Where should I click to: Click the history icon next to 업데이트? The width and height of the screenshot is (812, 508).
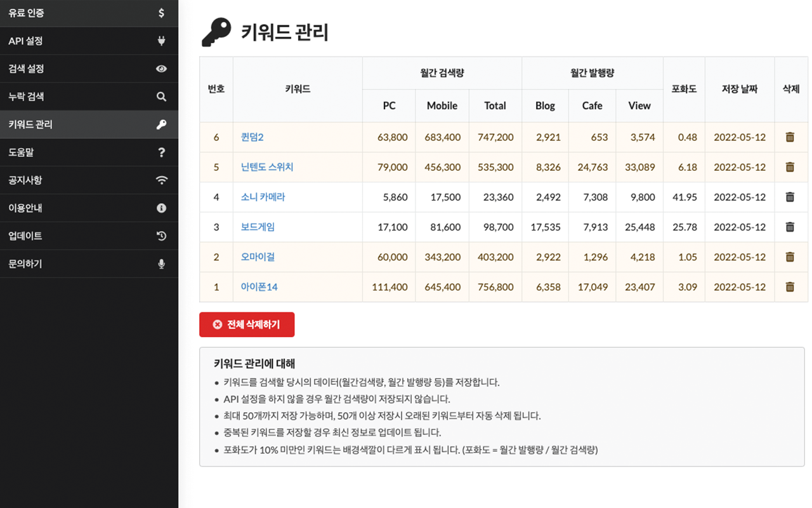coord(161,236)
